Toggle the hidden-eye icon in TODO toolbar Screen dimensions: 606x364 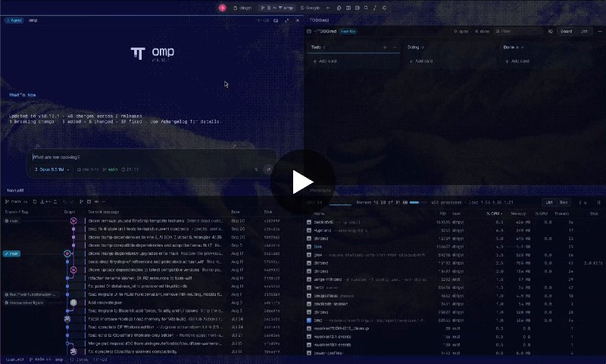click(x=551, y=31)
